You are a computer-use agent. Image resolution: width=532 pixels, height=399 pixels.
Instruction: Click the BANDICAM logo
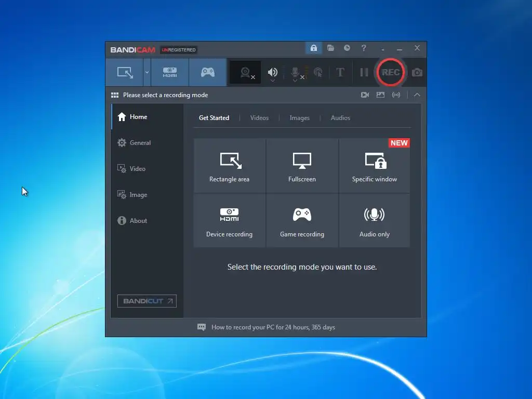[132, 50]
